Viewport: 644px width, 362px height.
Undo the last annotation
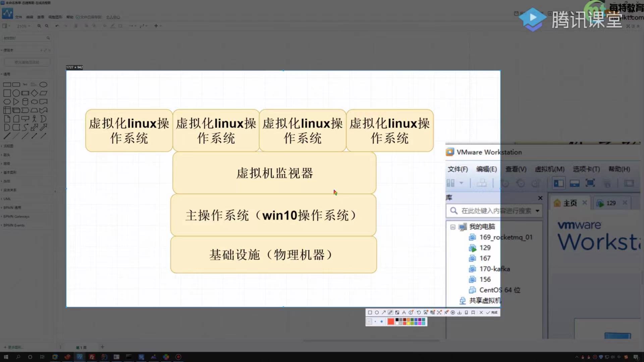[x=419, y=312]
